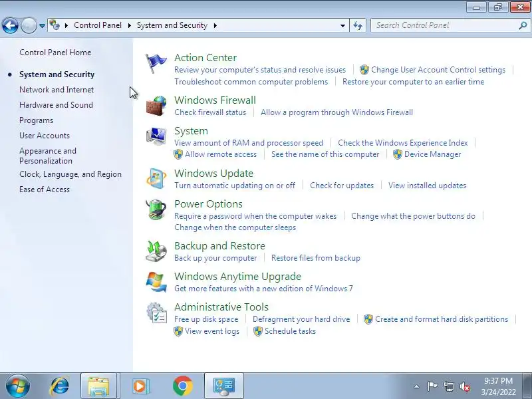Click Restore files from backup

point(315,258)
